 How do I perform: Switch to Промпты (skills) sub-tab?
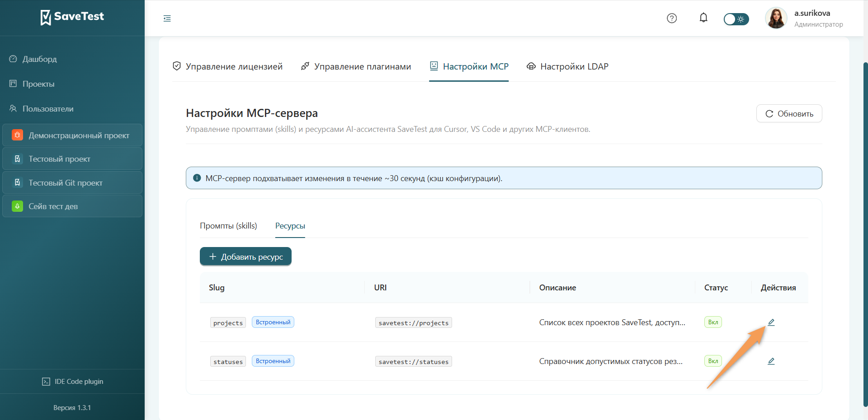(228, 226)
